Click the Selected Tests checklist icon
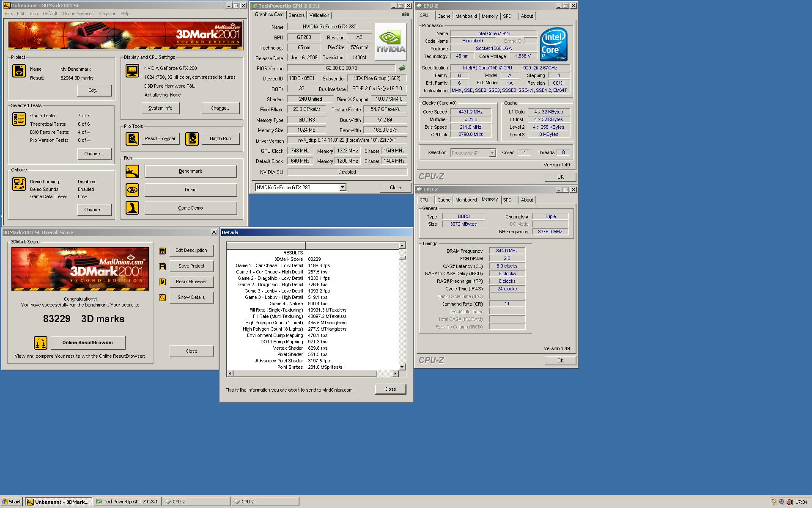The image size is (812, 508). click(x=19, y=119)
